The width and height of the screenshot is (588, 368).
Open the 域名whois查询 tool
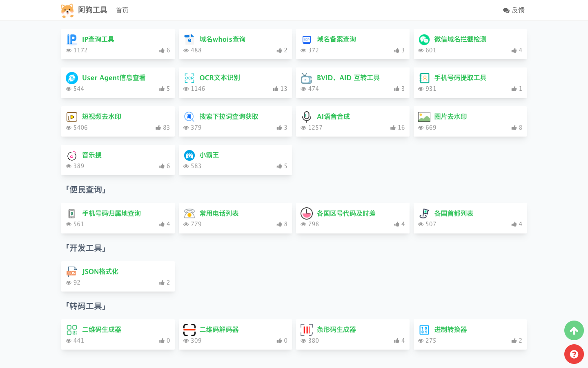coord(222,39)
